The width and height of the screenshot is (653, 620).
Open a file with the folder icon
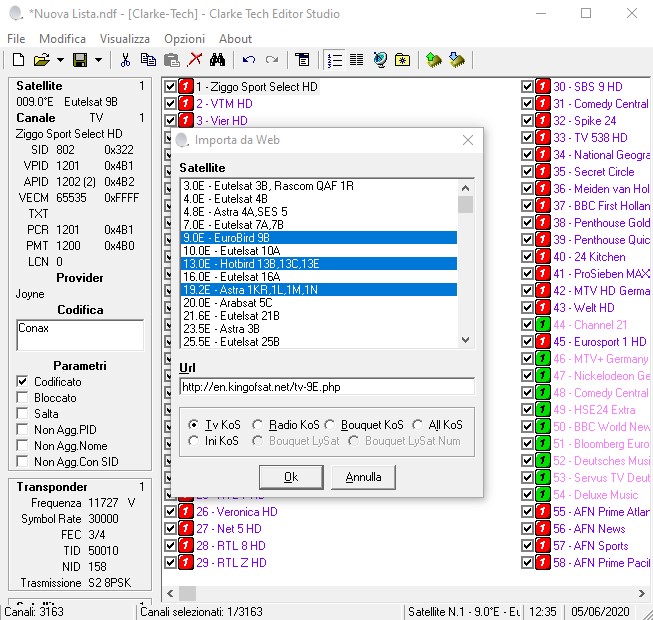click(x=42, y=60)
